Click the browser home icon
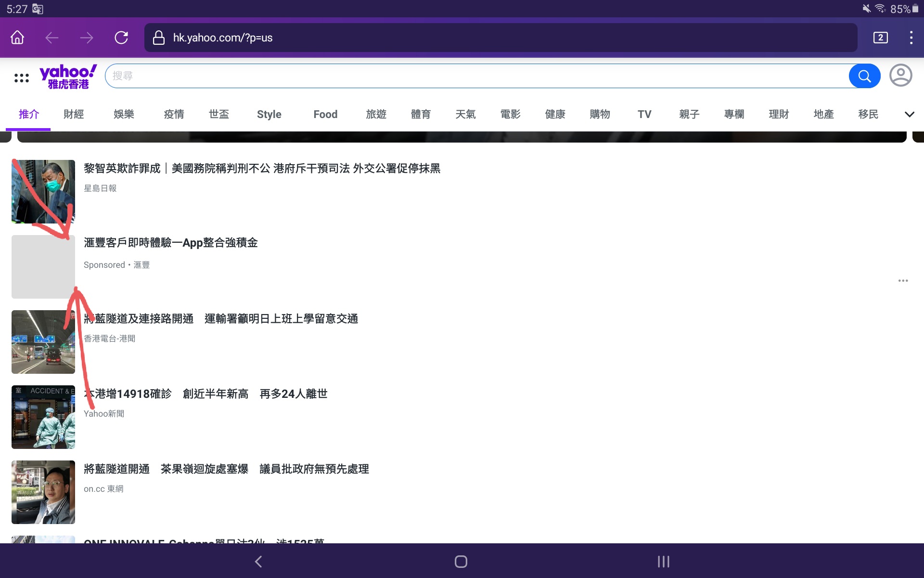Viewport: 924px width, 578px height. [17, 38]
